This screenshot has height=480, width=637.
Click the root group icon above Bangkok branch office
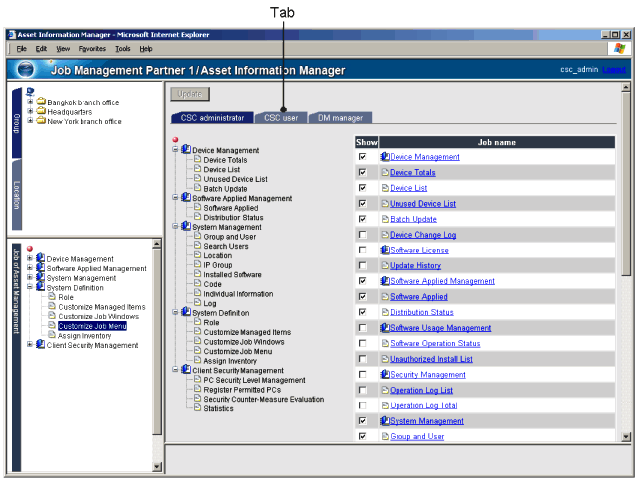click(29, 92)
